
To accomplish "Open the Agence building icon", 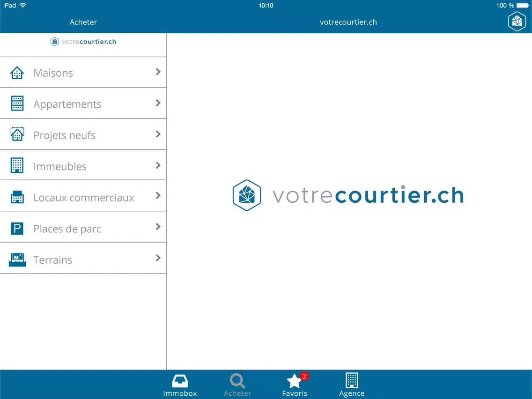I will click(352, 380).
